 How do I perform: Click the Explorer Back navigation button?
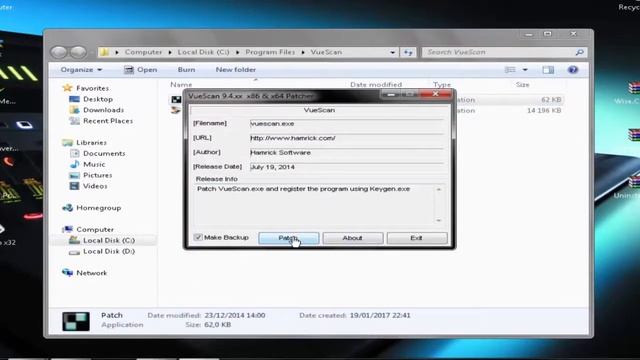pos(60,52)
